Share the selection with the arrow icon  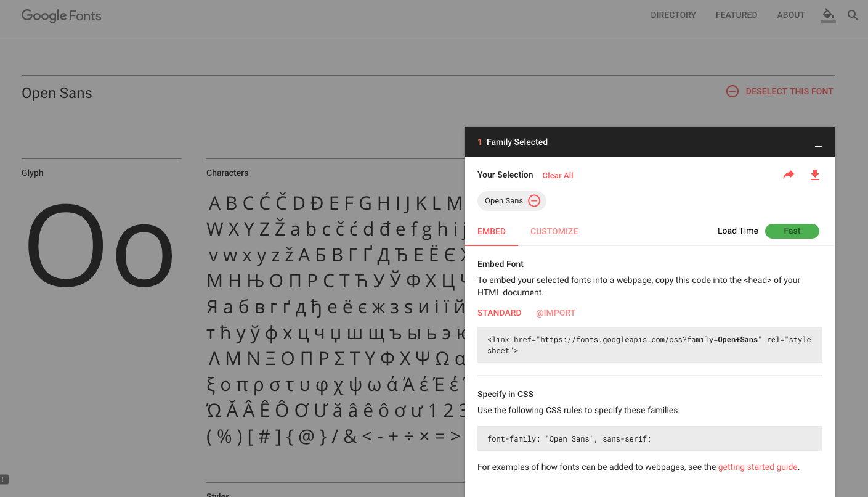[x=789, y=175]
